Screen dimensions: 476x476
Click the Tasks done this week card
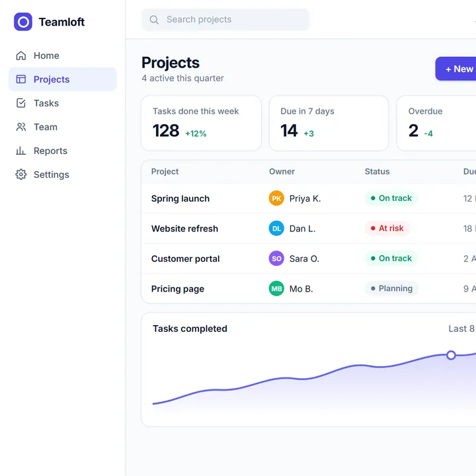(x=201, y=123)
